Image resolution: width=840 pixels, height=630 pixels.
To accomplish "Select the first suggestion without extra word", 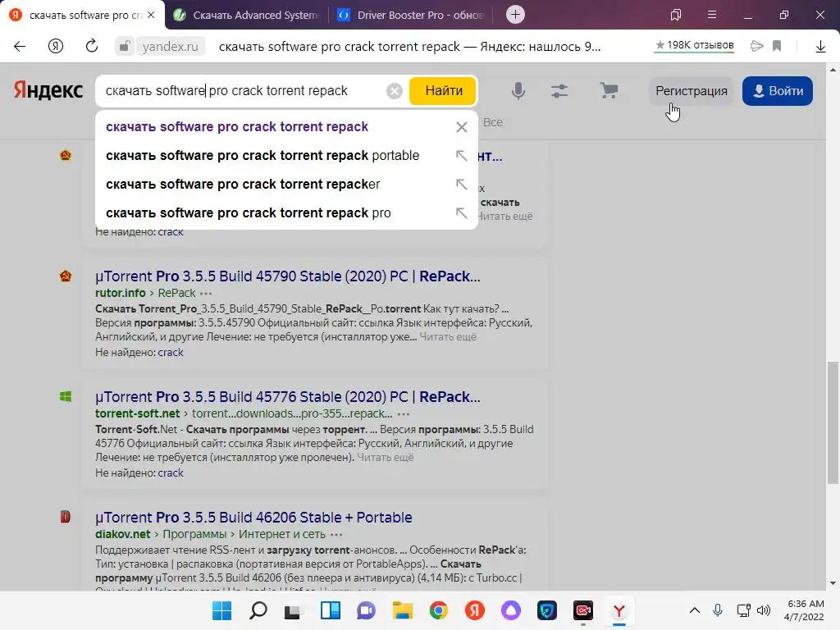I will (x=237, y=127).
